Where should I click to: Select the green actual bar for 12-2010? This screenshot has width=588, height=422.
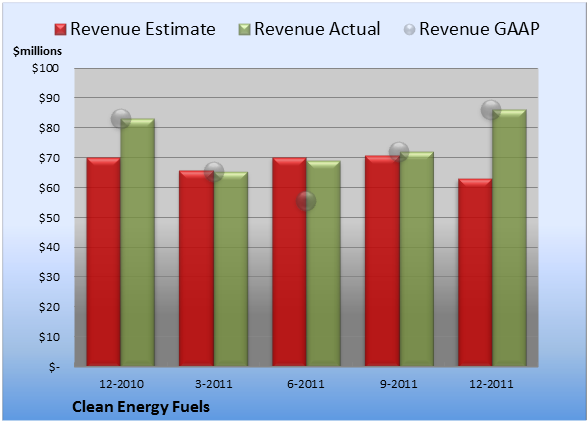pyautogui.click(x=138, y=242)
